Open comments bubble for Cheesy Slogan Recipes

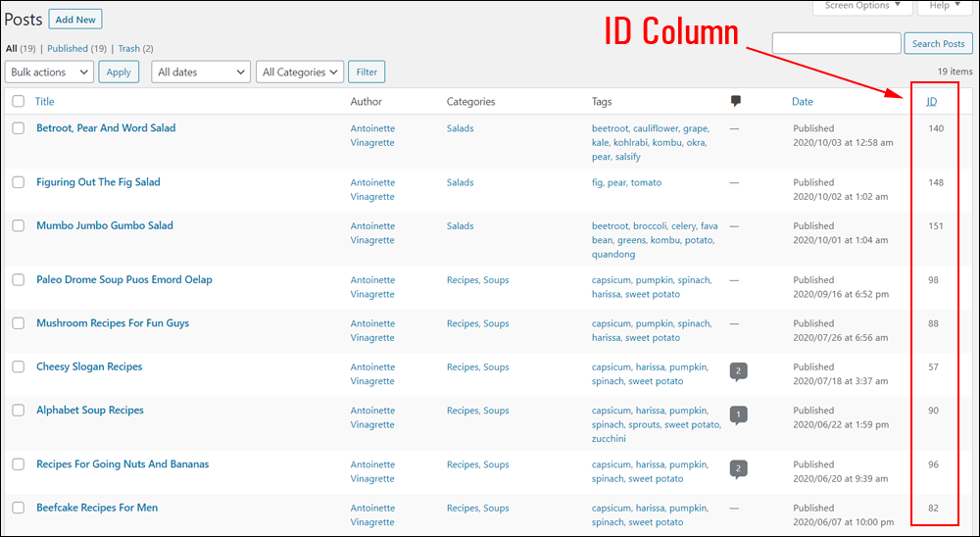(x=738, y=371)
